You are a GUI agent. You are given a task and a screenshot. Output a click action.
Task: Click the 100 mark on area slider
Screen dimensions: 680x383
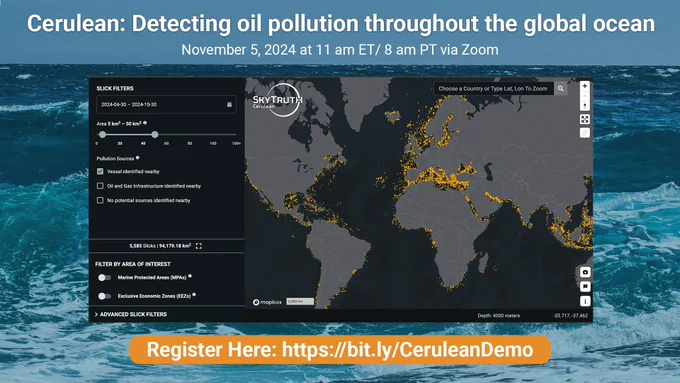point(213,143)
